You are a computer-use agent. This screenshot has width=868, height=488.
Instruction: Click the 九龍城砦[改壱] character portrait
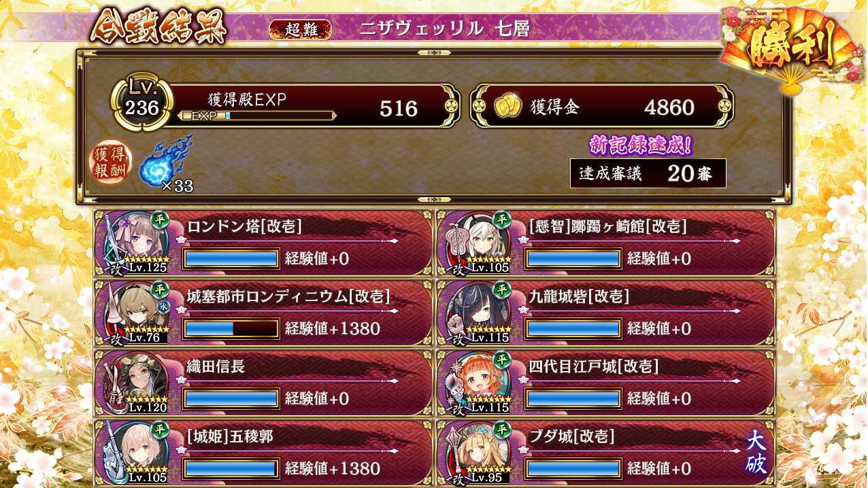479,313
